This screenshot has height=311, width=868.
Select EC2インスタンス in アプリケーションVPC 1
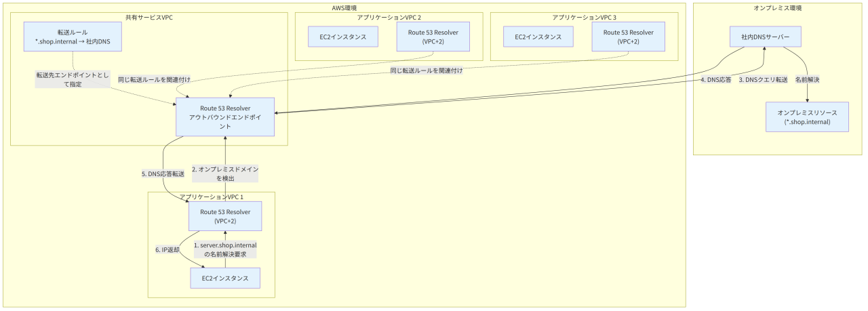225,278
